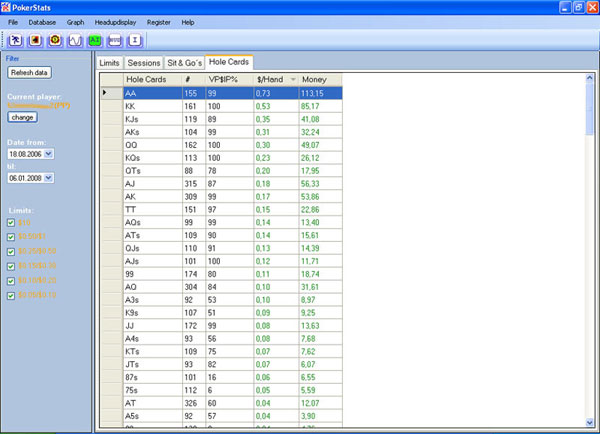The height and width of the screenshot is (434, 600).
Task: Click the row selector arrow beside AA
Action: point(104,93)
